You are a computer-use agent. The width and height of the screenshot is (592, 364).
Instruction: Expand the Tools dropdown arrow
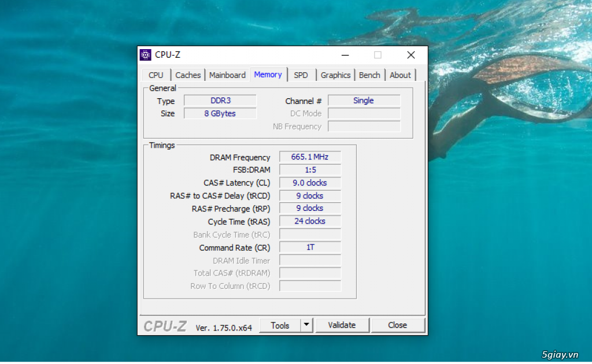[x=306, y=325]
